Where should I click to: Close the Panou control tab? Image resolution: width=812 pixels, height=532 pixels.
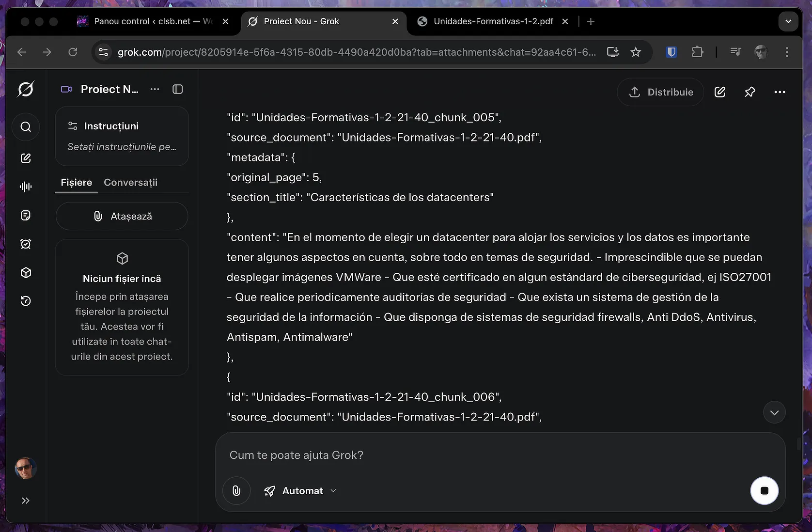click(x=225, y=21)
